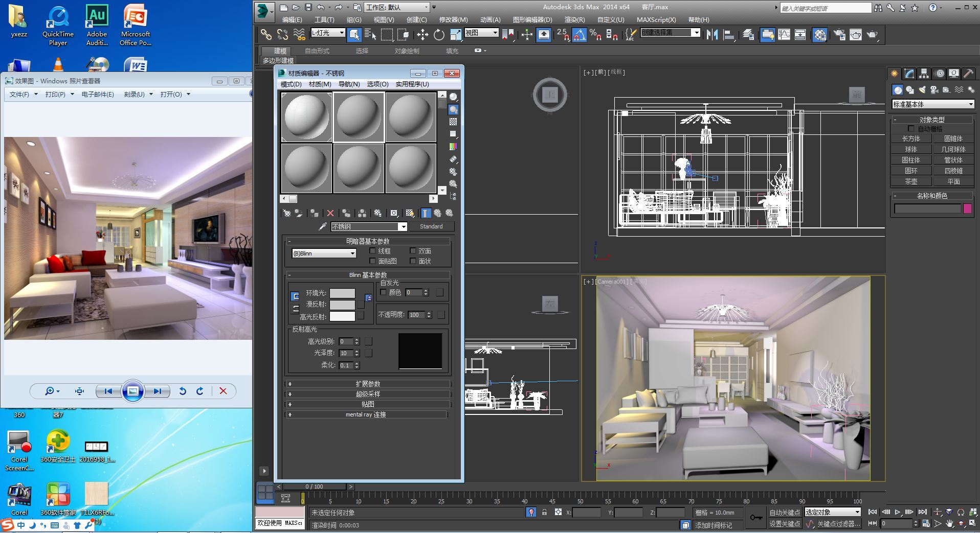Image resolution: width=980 pixels, height=533 pixels.
Task: Click the 长方体 box primitive button
Action: [x=910, y=138]
